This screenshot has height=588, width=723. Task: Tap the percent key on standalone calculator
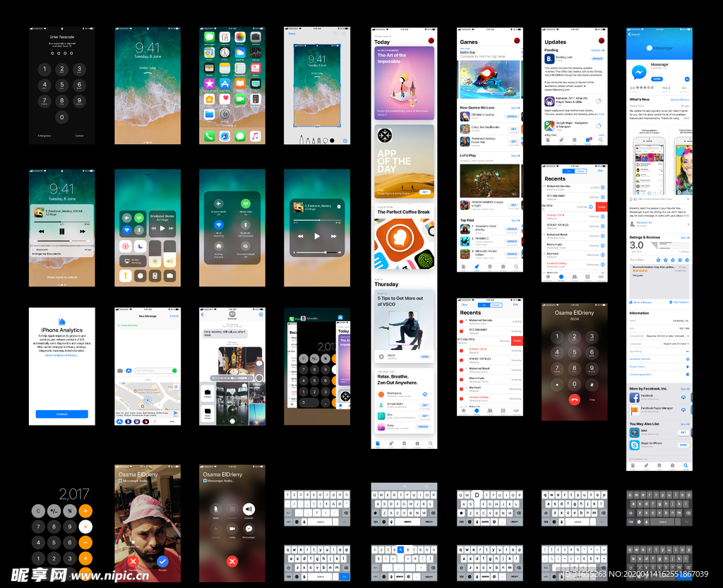click(70, 510)
